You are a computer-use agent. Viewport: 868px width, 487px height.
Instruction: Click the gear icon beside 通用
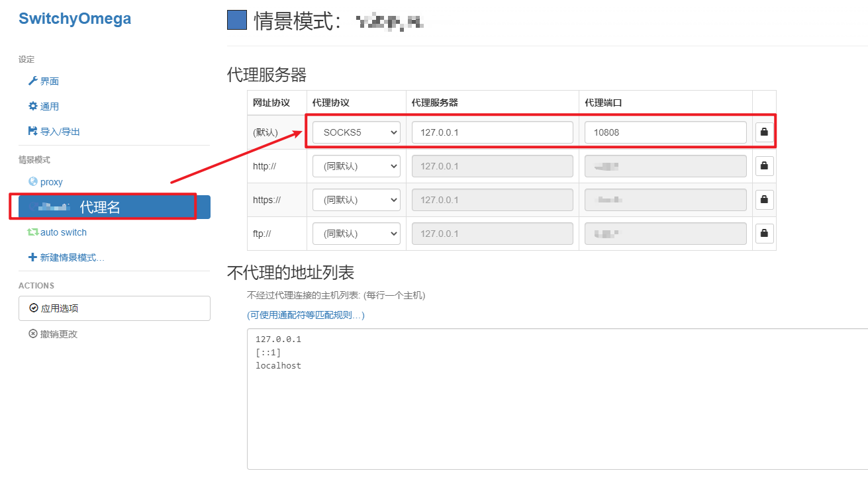33,106
